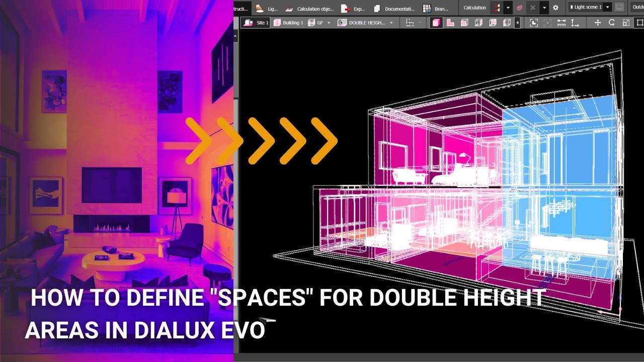
Task: Click the coordinate axis origin icon
Action: 576,23
